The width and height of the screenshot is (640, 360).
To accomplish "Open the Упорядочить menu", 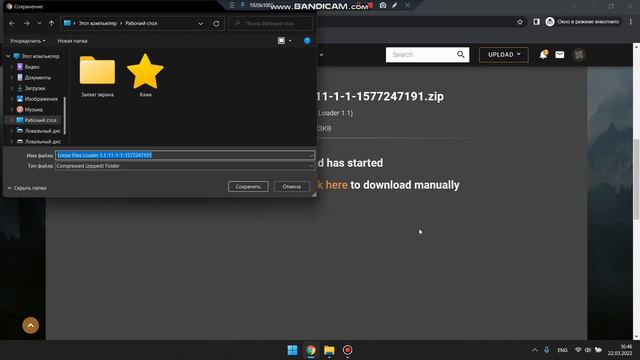I will pyautogui.click(x=28, y=41).
